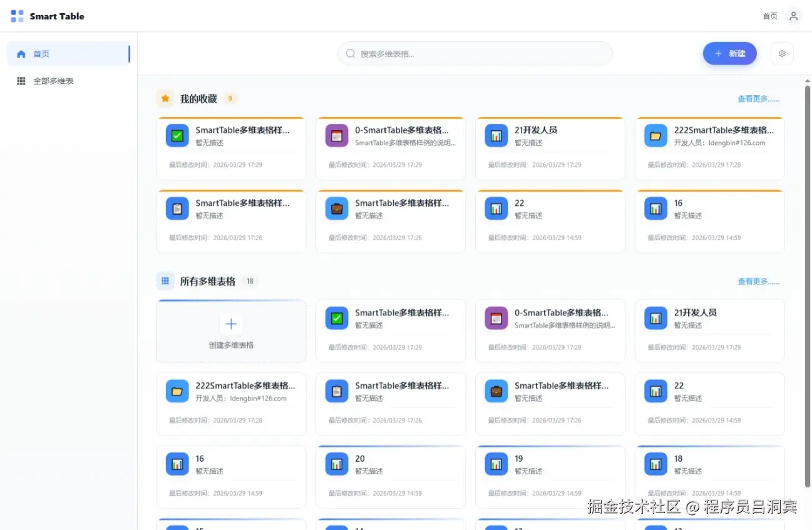Viewport: 812px width, 530px height.
Task: Click the chart icon of table 16 under 所有多维表格
Action: [x=177, y=464]
